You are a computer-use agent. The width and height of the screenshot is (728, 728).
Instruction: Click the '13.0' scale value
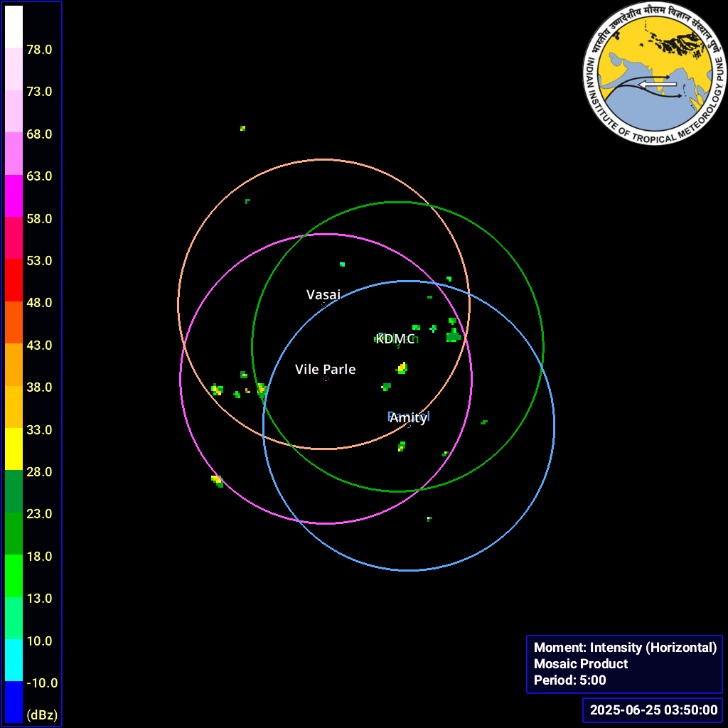[x=39, y=598]
